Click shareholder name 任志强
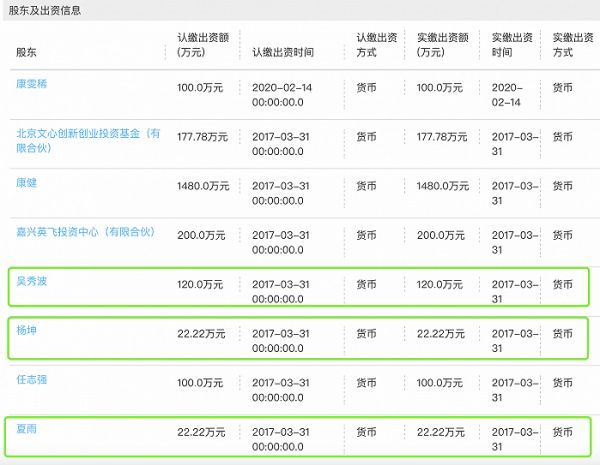Viewport: 600px width, 465px height. pos(32,379)
